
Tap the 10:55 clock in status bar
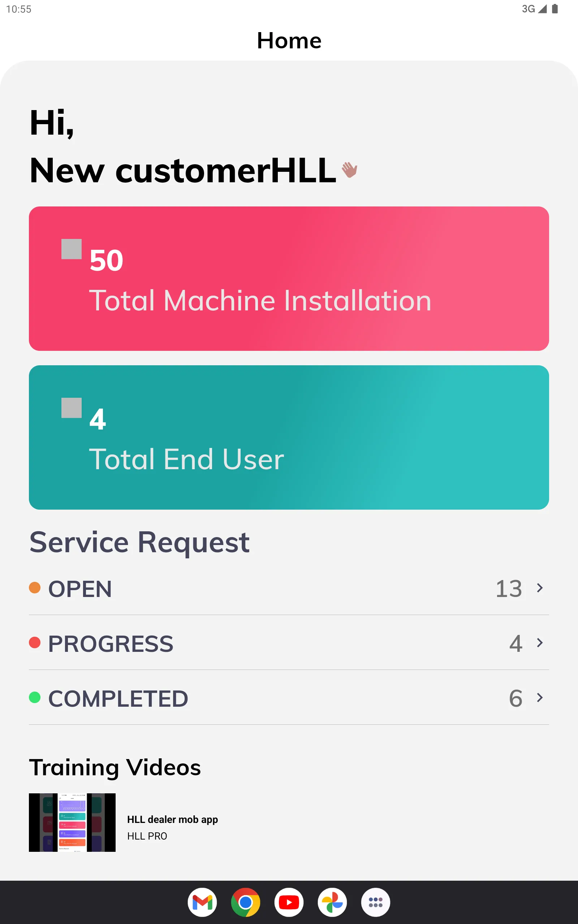19,9
